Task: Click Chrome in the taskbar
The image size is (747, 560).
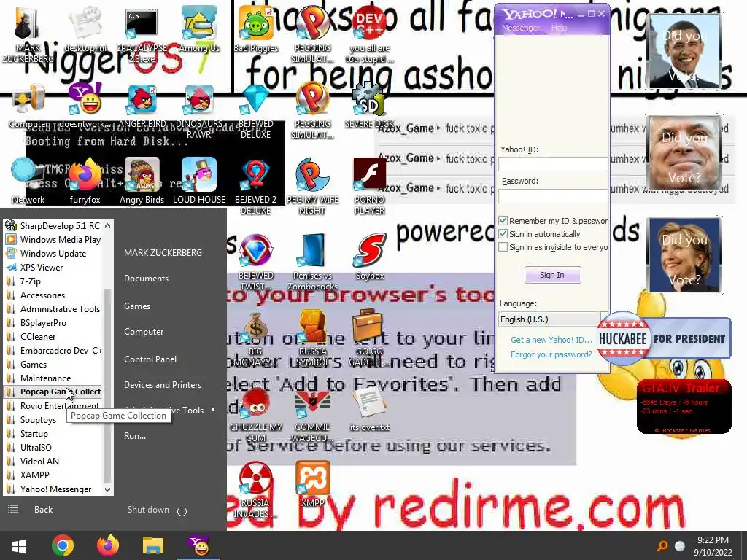Action: tap(63, 545)
